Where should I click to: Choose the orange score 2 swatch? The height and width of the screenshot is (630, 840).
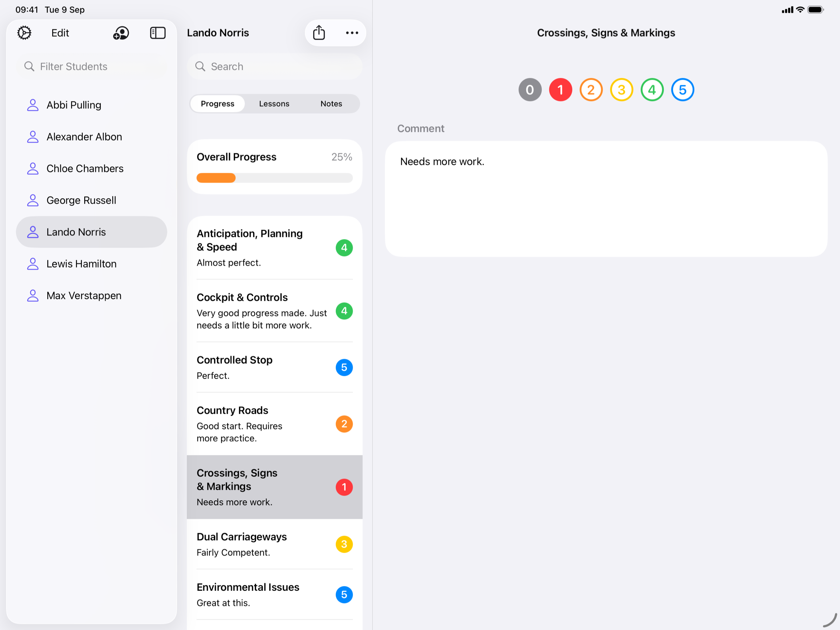pyautogui.click(x=591, y=90)
